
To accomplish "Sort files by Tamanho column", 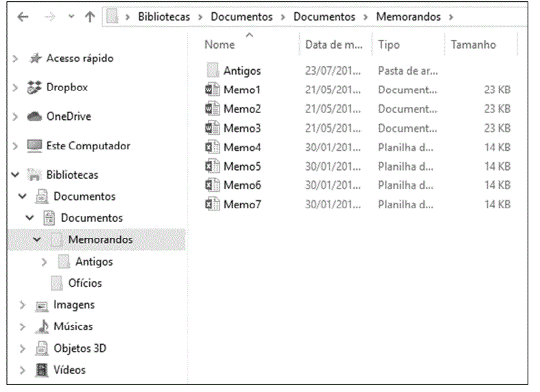I will (473, 45).
